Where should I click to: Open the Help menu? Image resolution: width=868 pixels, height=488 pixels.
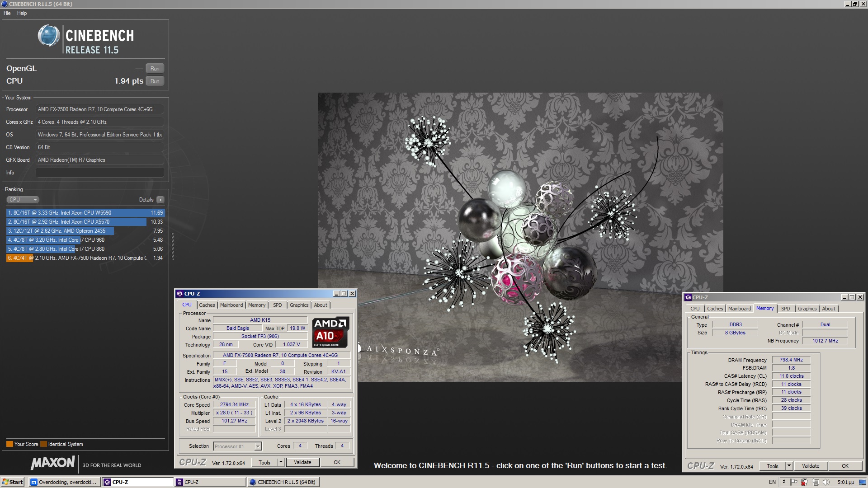pyautogui.click(x=22, y=13)
